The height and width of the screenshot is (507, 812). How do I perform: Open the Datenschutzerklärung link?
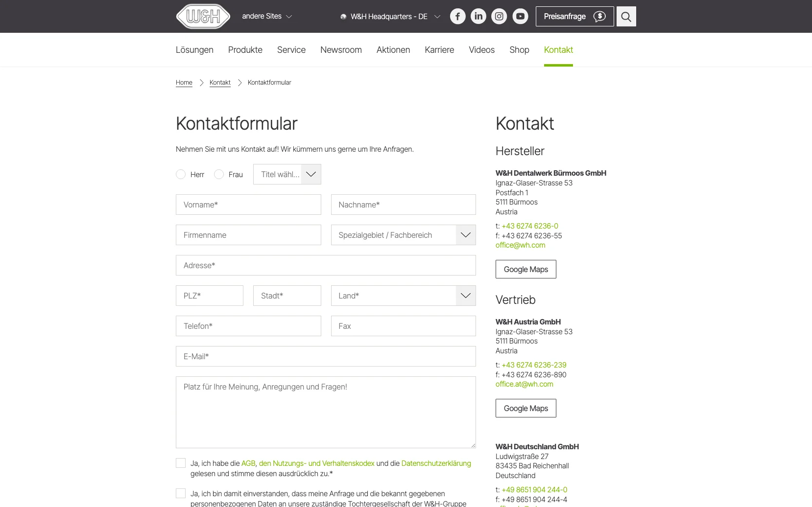coord(436,463)
